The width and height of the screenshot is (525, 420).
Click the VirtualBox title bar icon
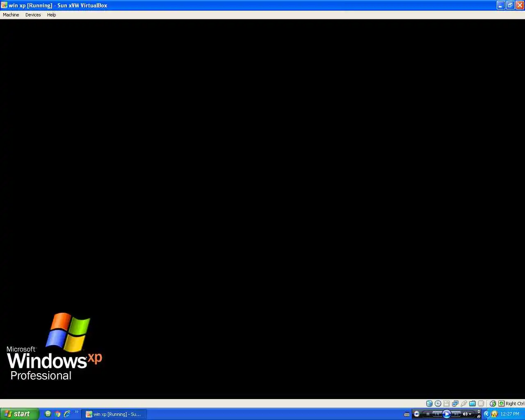coord(4,5)
